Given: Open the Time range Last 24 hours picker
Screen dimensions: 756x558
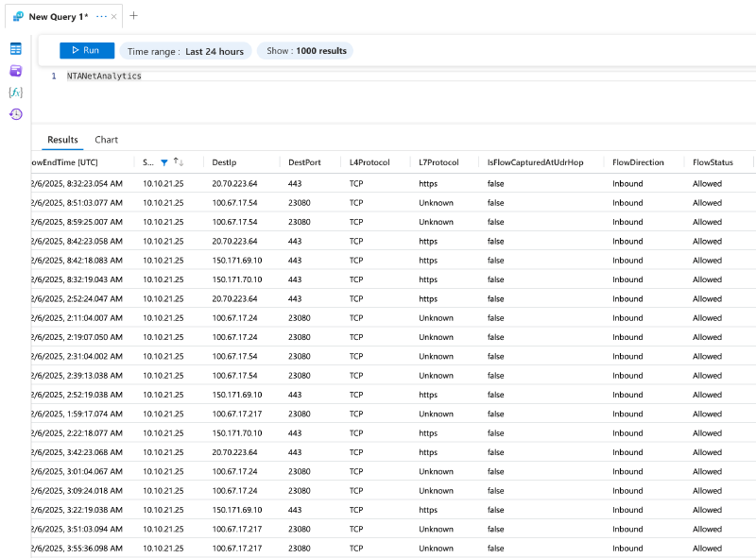Looking at the screenshot, I should coord(185,51).
